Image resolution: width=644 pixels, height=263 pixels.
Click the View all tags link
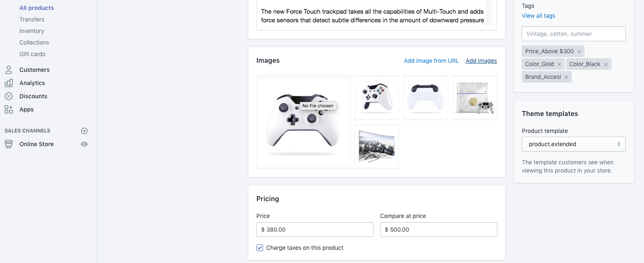tap(538, 16)
